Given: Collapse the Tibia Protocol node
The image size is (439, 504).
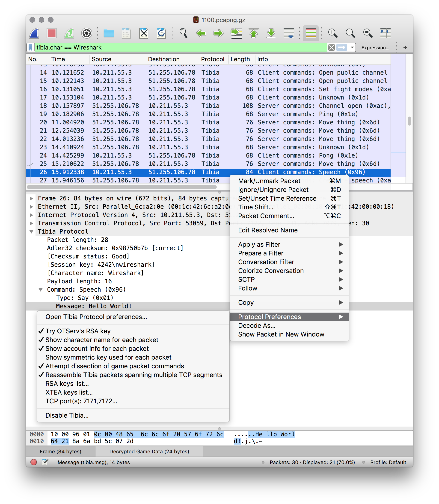Looking at the screenshot, I should pos(31,231).
